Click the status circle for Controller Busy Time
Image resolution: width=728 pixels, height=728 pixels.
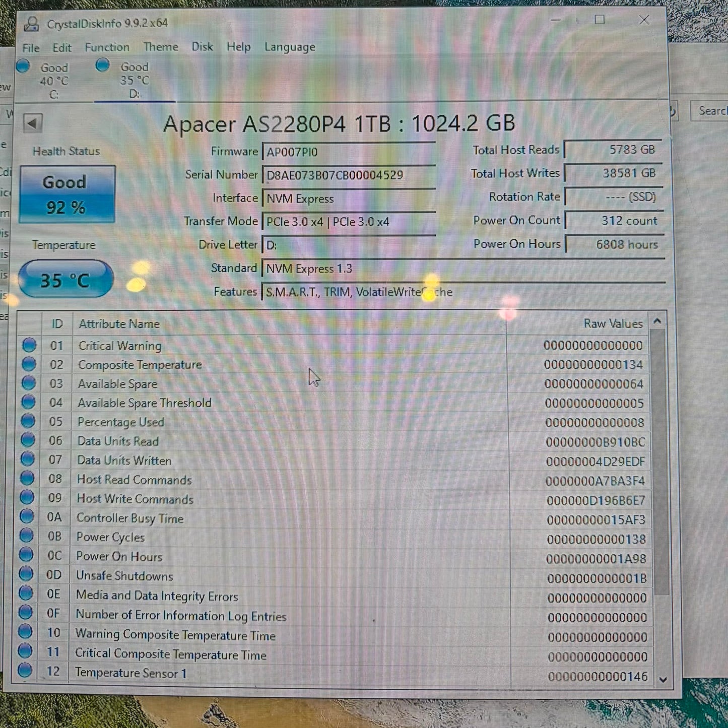click(x=27, y=517)
